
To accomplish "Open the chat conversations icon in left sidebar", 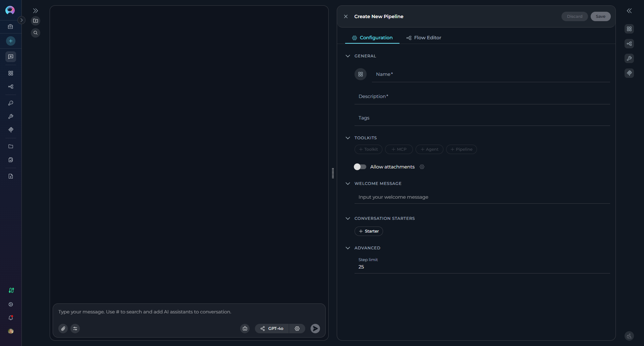I will tap(11, 57).
